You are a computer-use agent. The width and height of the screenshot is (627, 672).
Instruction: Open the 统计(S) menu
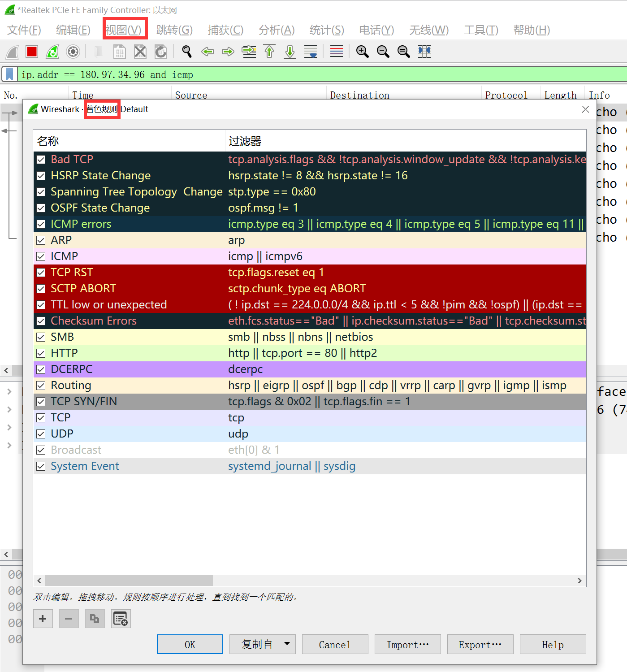(x=327, y=30)
